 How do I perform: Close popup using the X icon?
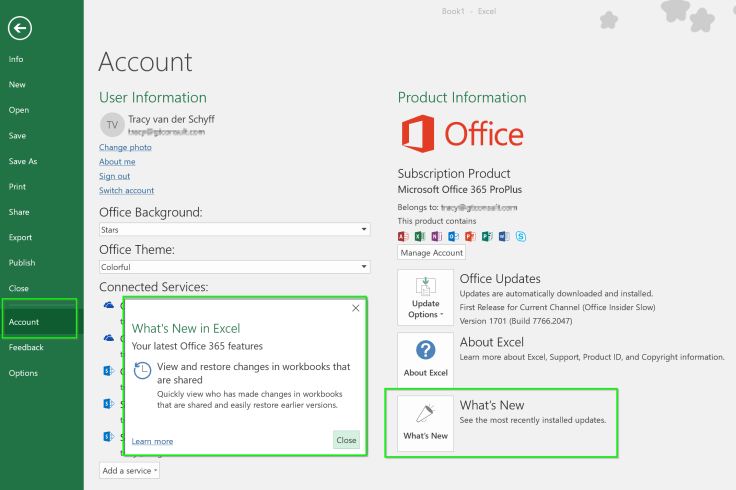click(356, 309)
